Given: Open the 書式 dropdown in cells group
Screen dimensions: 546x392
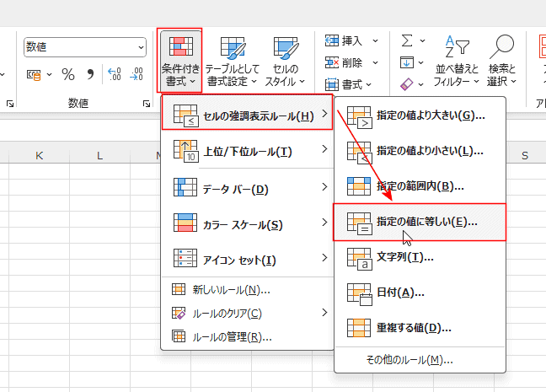Looking at the screenshot, I should tap(376, 84).
